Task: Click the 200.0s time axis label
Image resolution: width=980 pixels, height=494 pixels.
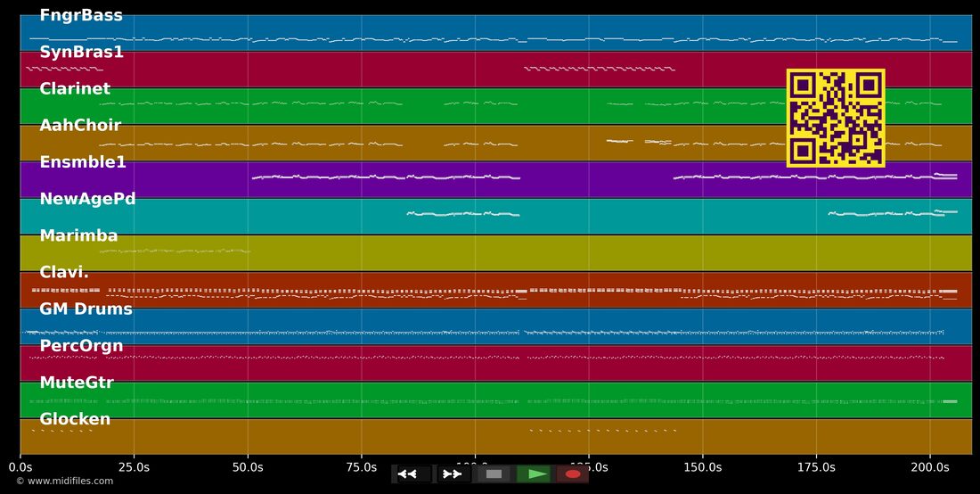Action: tap(930, 467)
